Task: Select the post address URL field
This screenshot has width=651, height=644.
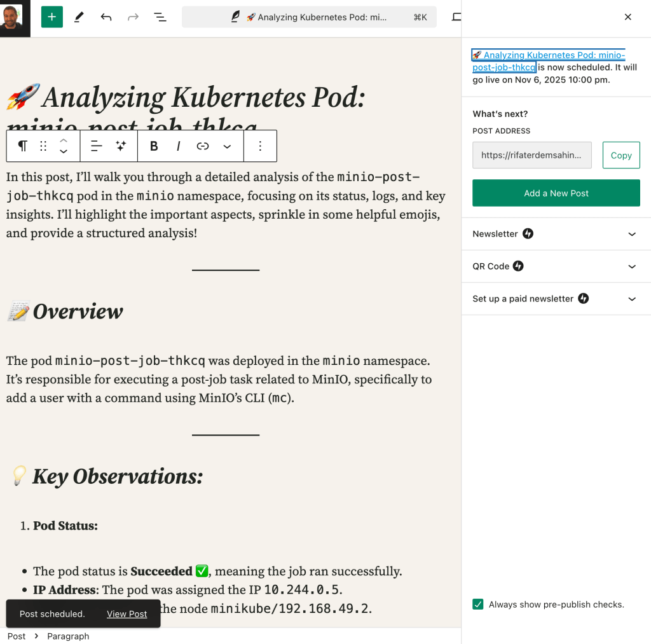Action: tap(532, 155)
